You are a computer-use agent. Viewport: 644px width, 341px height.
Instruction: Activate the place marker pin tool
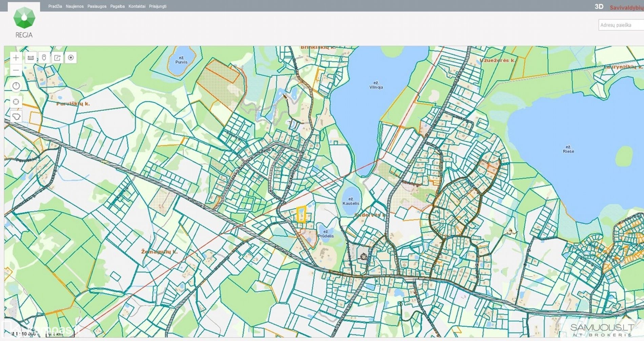[44, 58]
